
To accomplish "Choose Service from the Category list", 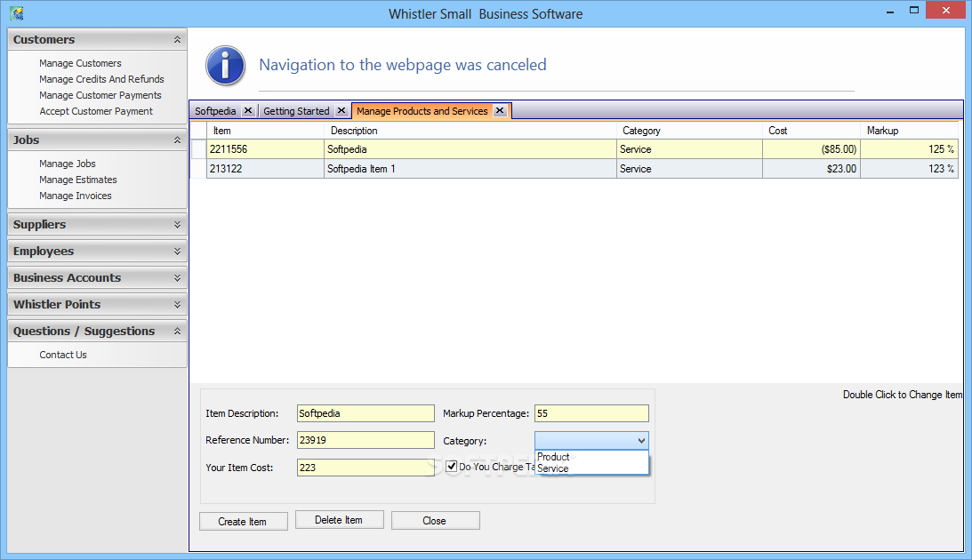I will point(591,468).
